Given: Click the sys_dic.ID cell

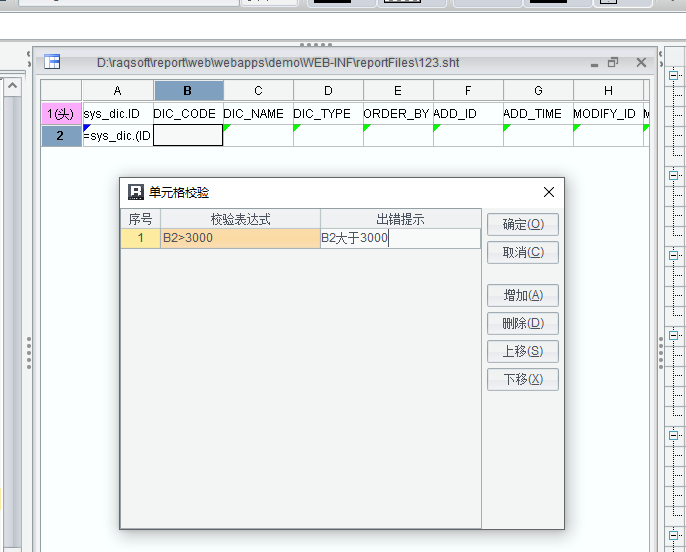Looking at the screenshot, I should tap(117, 114).
